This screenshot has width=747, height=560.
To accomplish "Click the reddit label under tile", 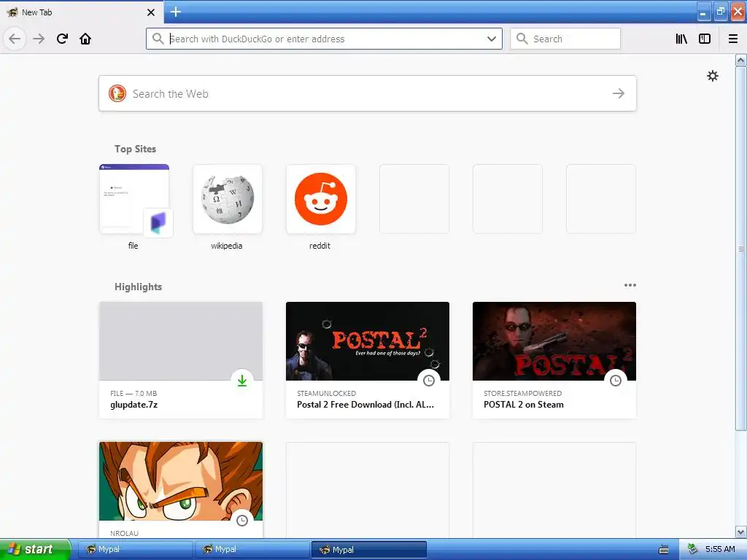I will pos(320,246).
